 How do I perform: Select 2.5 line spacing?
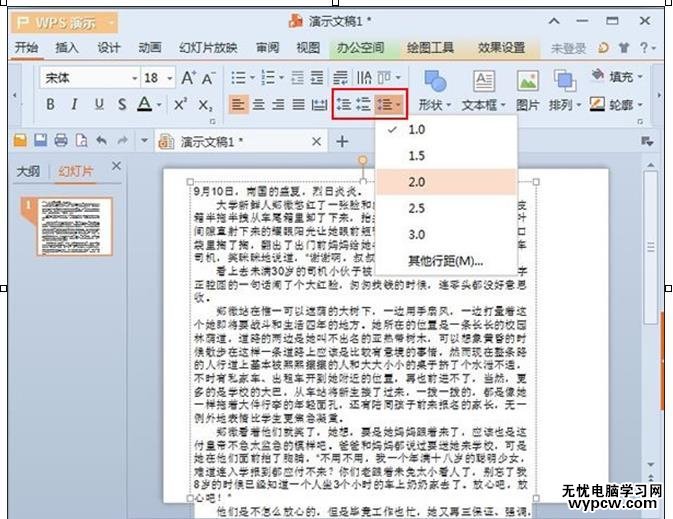[x=447, y=209]
